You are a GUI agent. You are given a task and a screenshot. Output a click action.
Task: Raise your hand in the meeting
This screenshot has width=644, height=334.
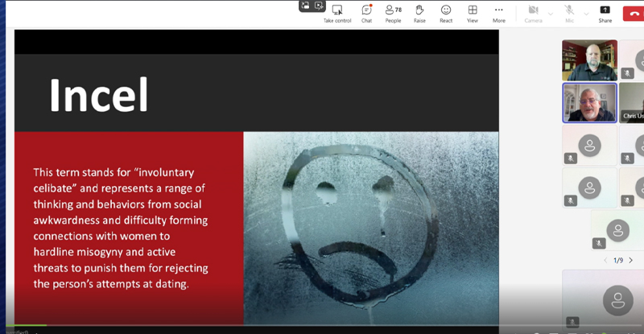(419, 14)
